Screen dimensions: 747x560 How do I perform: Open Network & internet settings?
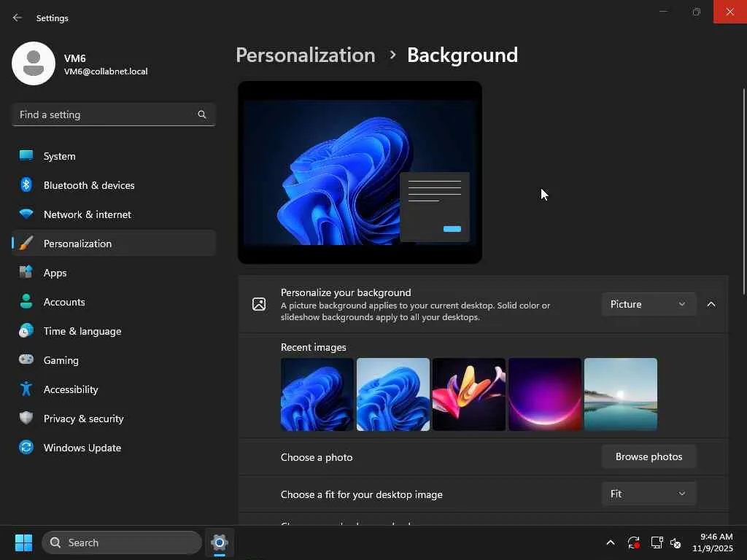pos(88,214)
